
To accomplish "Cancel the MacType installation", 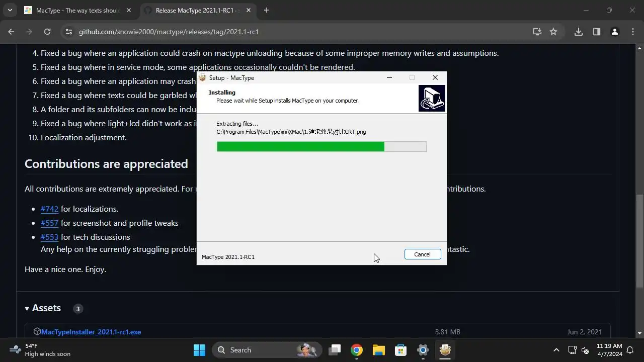I will [x=422, y=254].
